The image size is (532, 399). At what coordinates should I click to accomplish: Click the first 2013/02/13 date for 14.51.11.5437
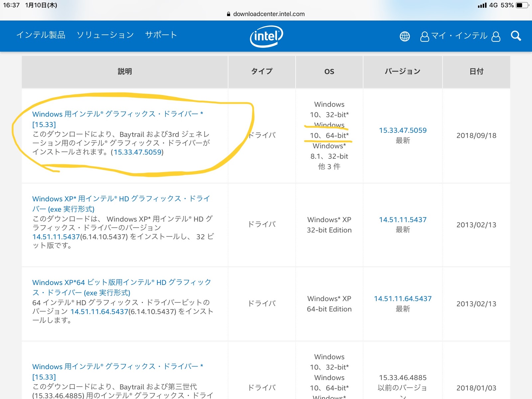point(476,225)
